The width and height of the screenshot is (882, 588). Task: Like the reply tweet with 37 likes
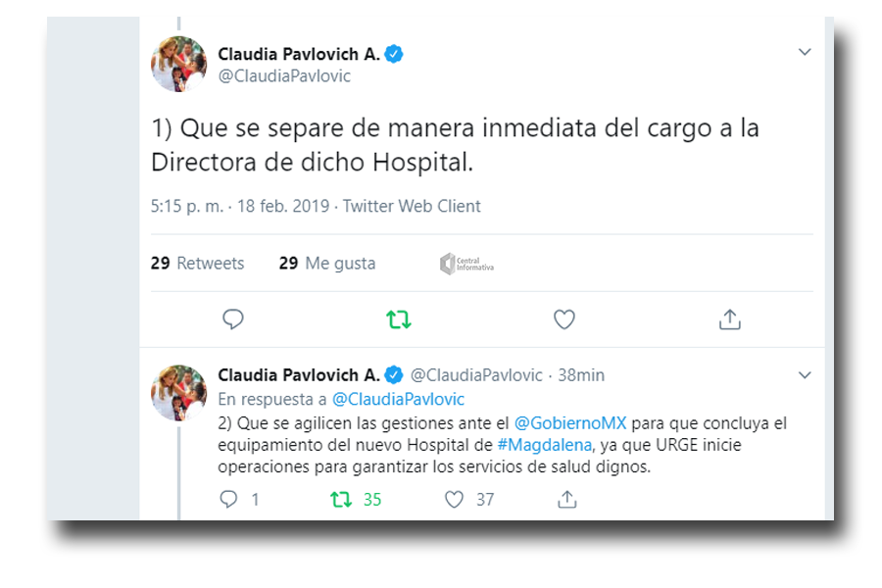pyautogui.click(x=454, y=499)
